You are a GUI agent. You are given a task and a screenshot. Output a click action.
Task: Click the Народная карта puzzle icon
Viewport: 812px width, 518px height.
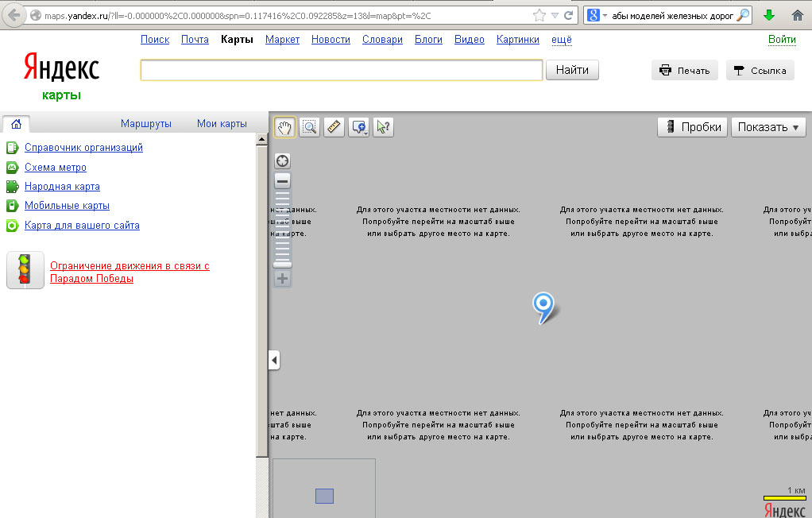coord(12,187)
